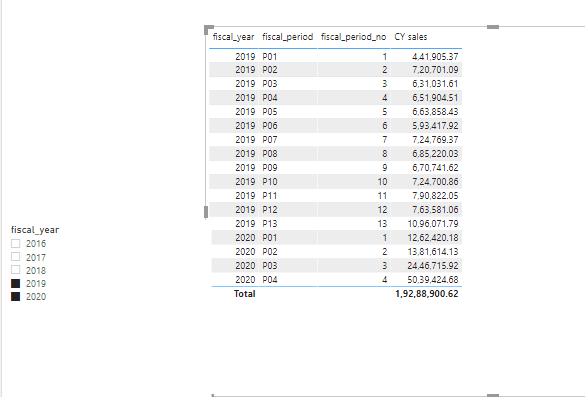Click the Total row label
585x397 pixels.
(x=245, y=294)
